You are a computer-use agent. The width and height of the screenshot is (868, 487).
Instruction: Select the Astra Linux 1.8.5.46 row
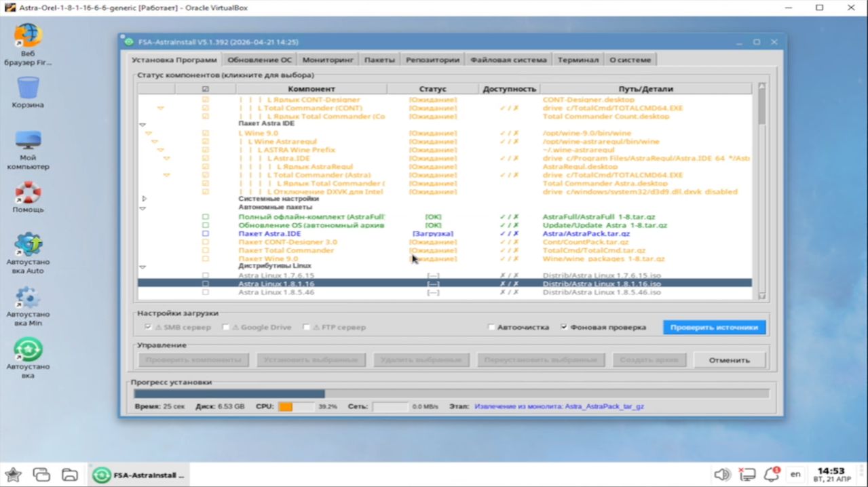pyautogui.click(x=445, y=292)
